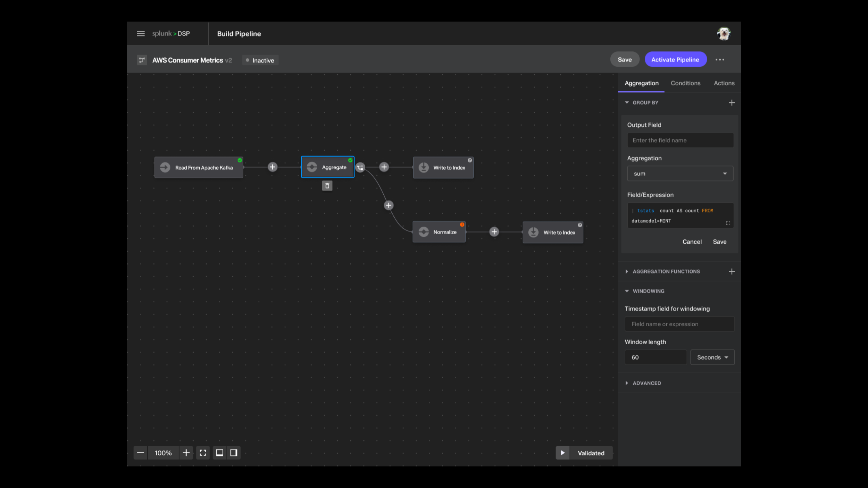Toggle the right side panel view
868x488 pixels.
(x=234, y=453)
